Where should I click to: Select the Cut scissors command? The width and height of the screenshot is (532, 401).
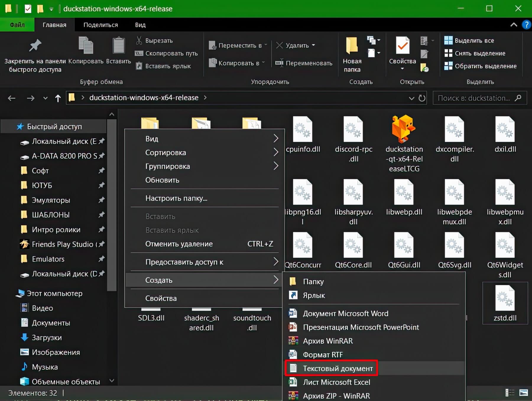[x=154, y=40]
